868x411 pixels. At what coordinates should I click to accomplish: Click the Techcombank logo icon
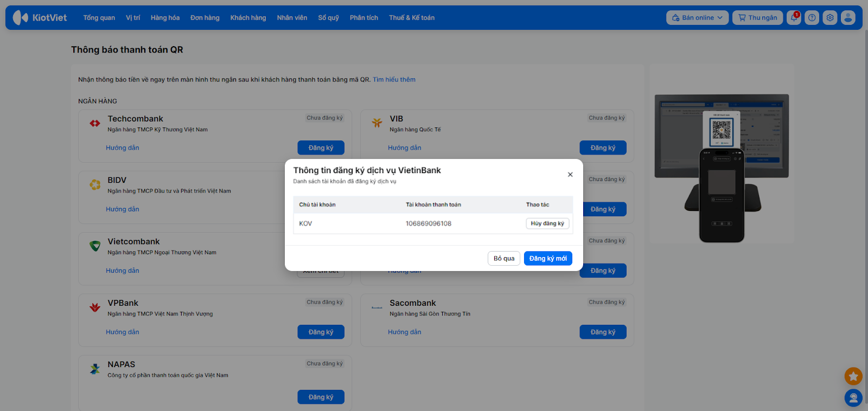[x=95, y=124]
